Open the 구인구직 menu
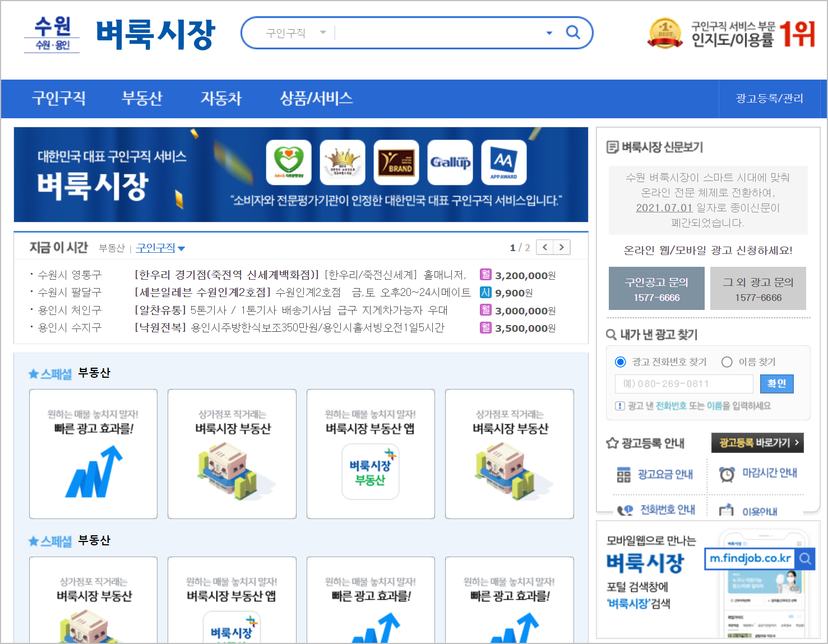828x644 pixels. coord(58,99)
